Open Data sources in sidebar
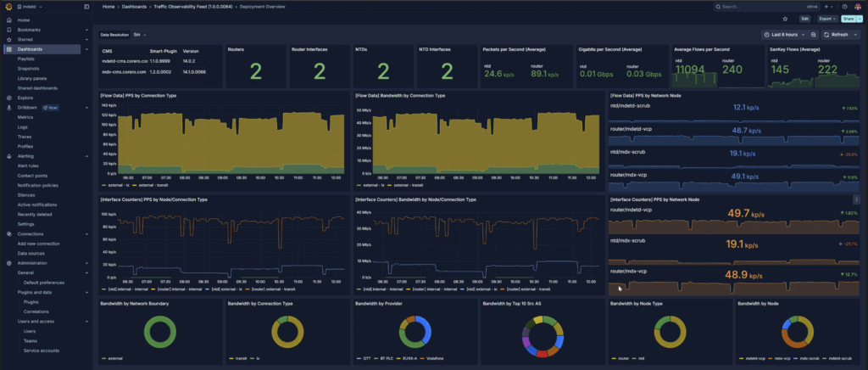 30,253
